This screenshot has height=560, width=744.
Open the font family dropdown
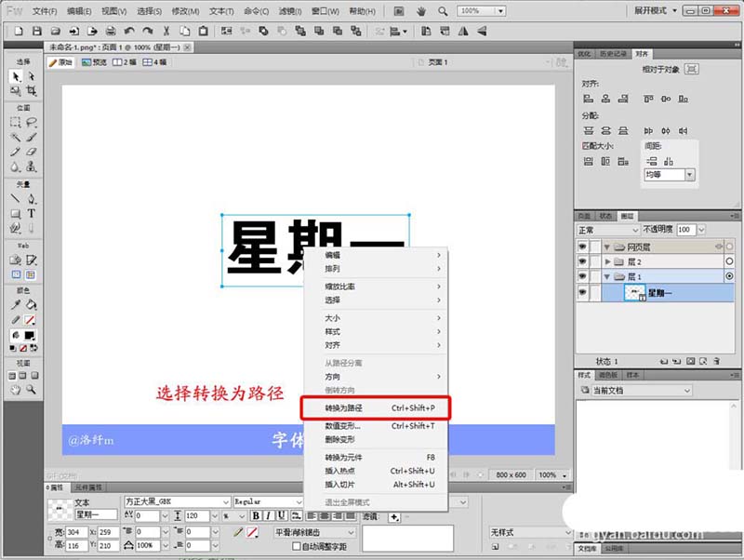[226, 502]
